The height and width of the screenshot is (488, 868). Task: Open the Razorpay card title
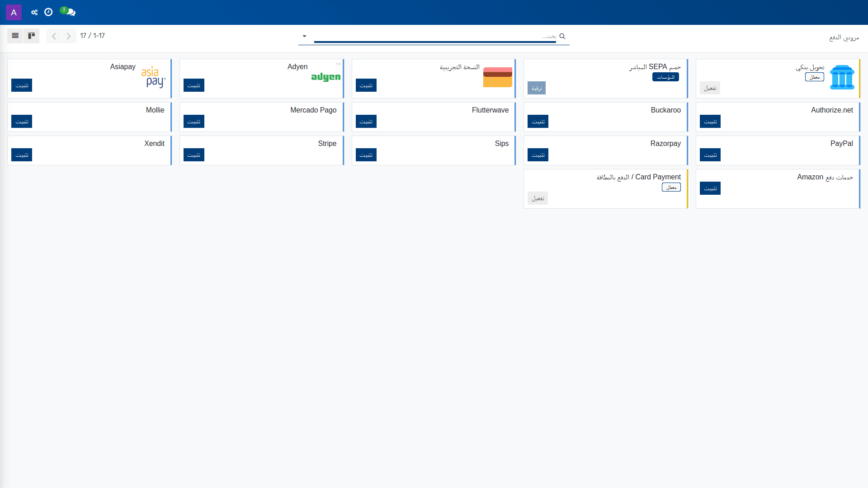665,144
